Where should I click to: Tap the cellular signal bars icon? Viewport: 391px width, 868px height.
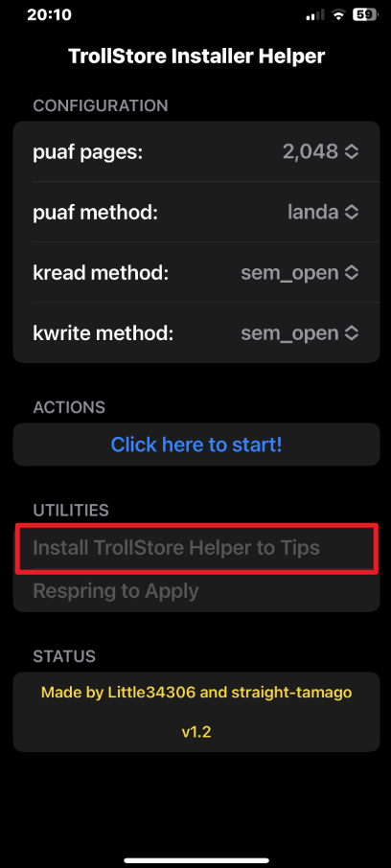tap(315, 15)
